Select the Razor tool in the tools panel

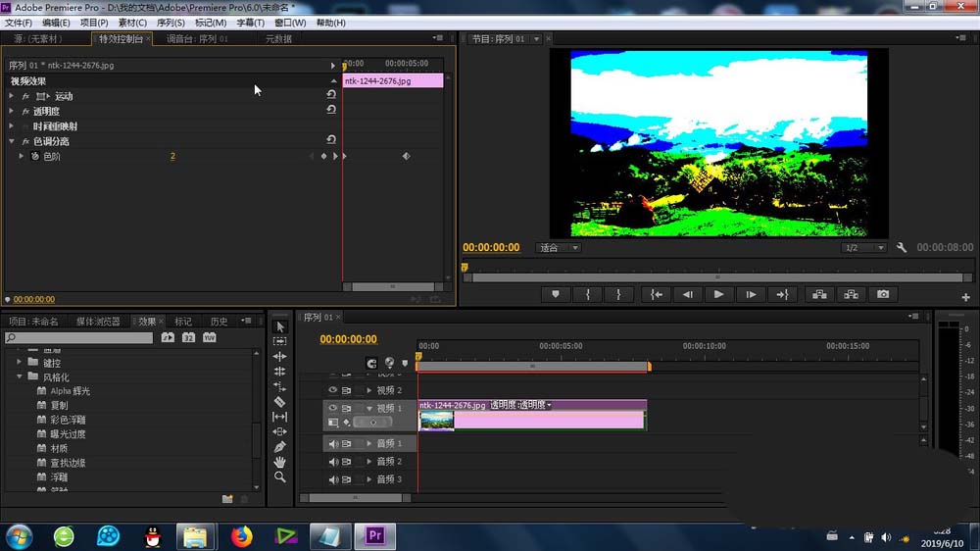coord(279,402)
